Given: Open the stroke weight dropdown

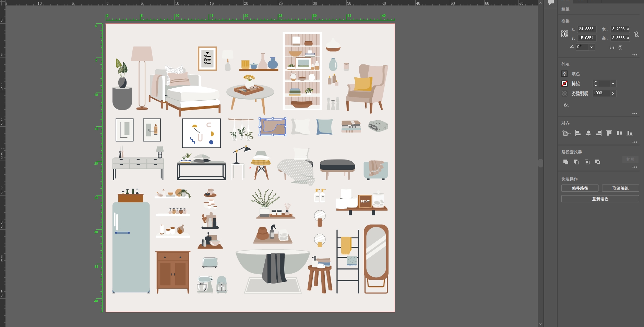Looking at the screenshot, I should [613, 84].
